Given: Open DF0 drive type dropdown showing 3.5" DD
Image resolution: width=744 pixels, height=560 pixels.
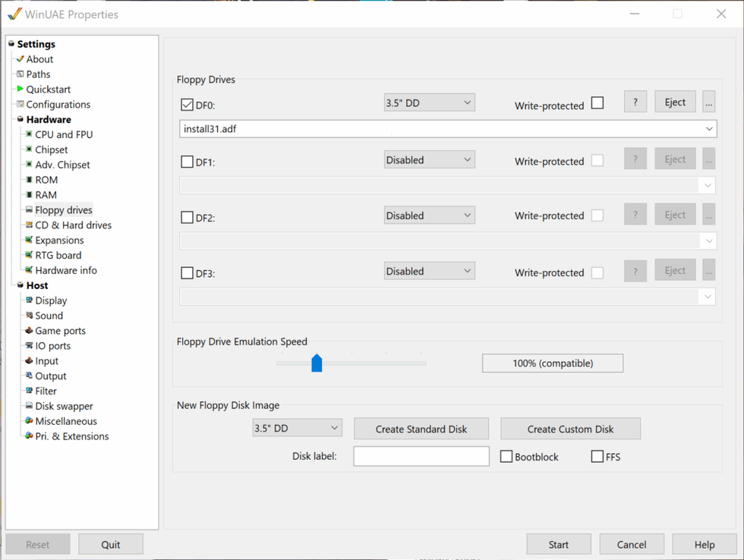Looking at the screenshot, I should click(x=430, y=103).
